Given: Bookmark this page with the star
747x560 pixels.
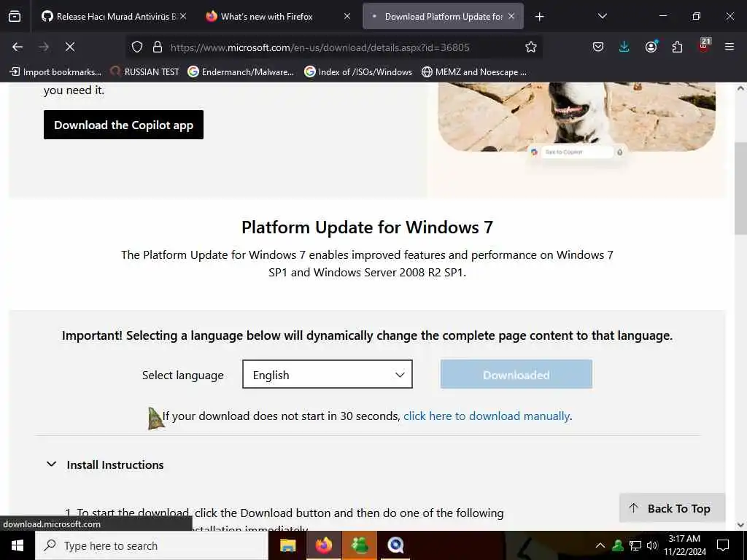Looking at the screenshot, I should pos(531,47).
